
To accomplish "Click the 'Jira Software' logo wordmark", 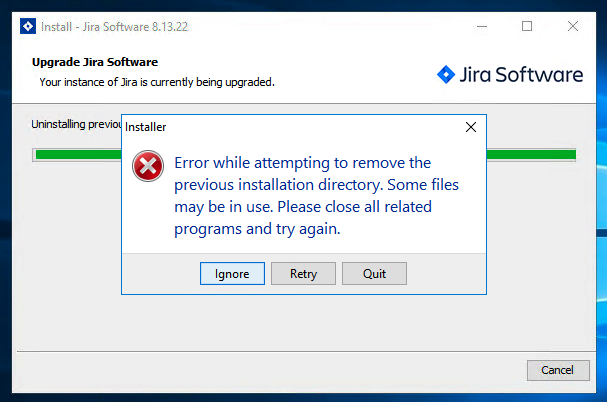I will coord(521,74).
